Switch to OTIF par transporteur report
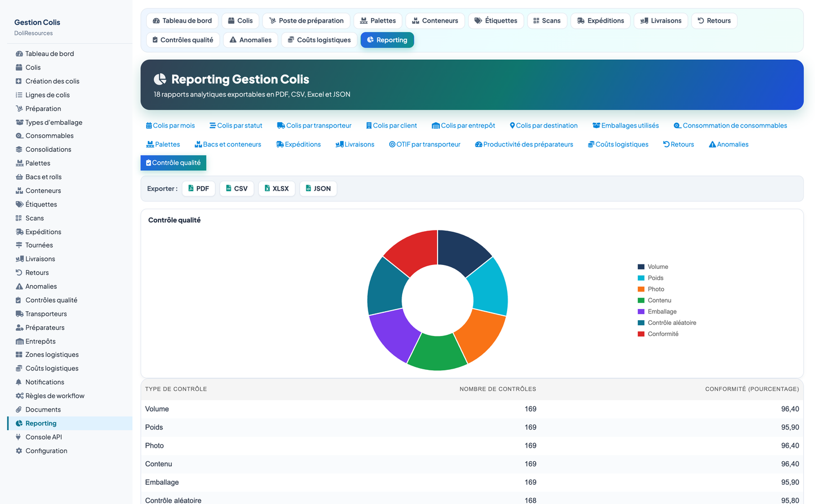This screenshot has width=815, height=504. tap(425, 144)
